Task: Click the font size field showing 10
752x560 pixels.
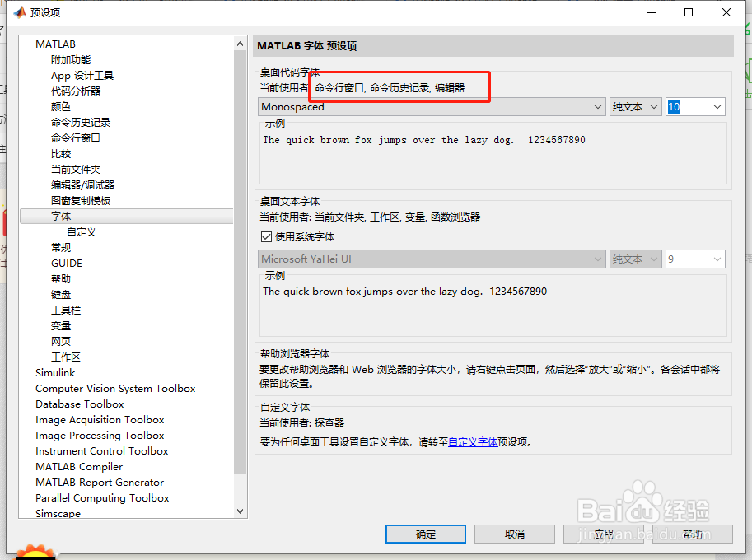Action: [689, 106]
